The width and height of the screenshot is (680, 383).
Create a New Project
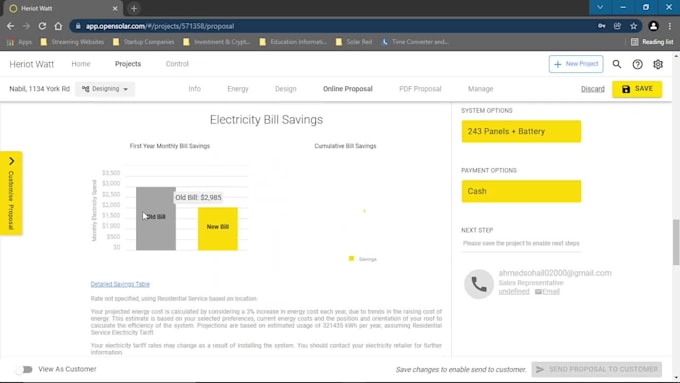pos(576,64)
